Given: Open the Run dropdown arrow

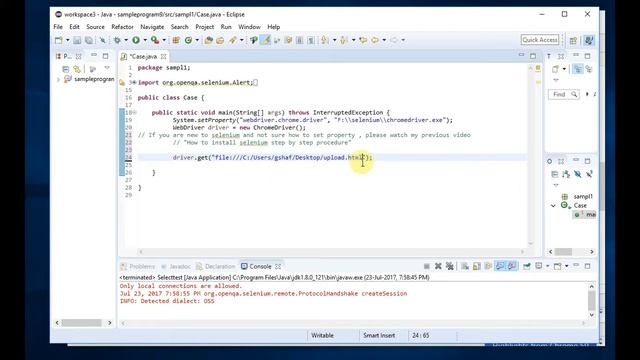Looking at the screenshot, I should (145, 40).
